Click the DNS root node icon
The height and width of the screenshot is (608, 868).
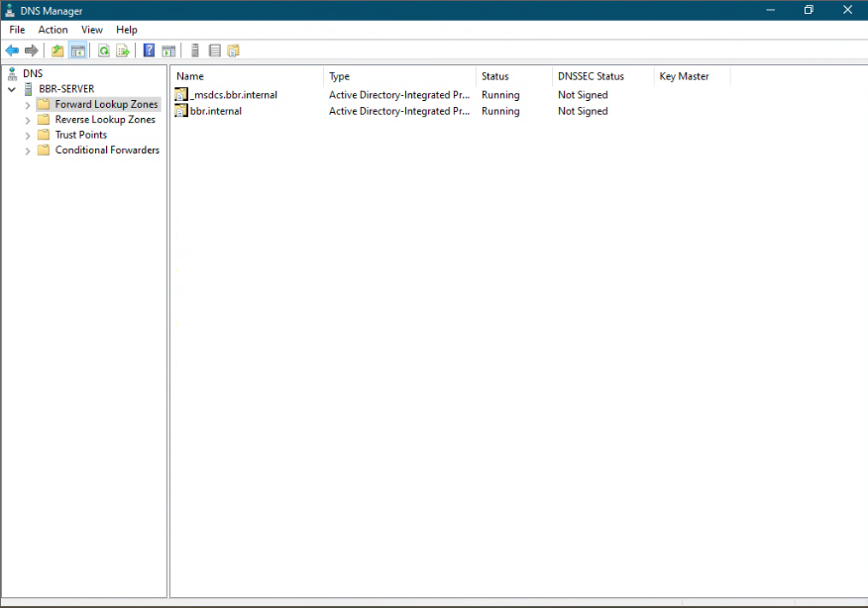point(12,73)
